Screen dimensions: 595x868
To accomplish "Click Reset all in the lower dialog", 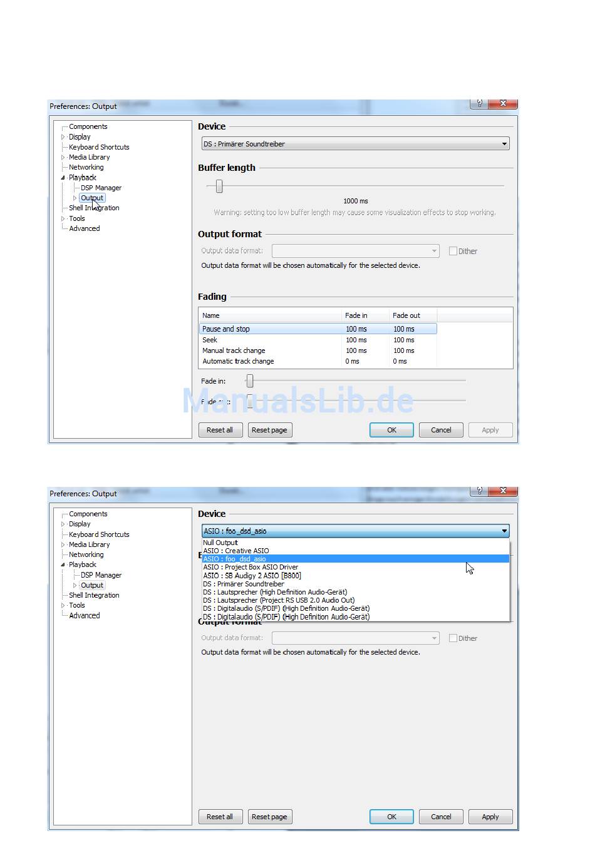I will [x=220, y=817].
